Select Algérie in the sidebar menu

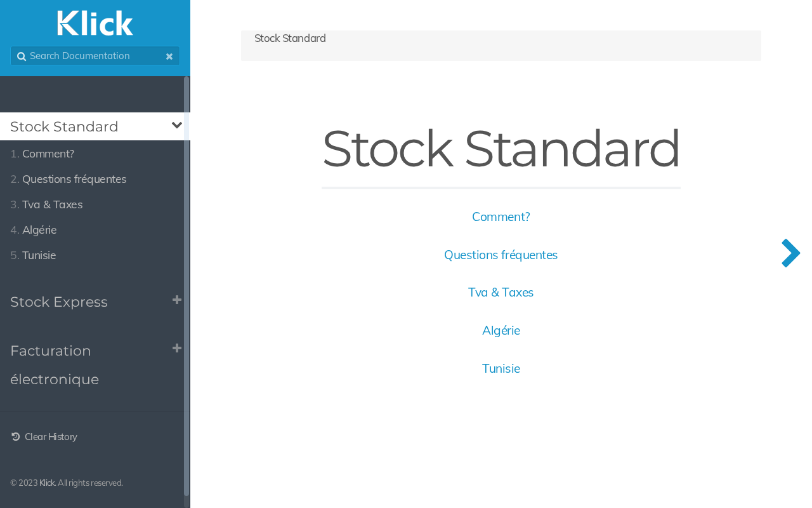(39, 230)
